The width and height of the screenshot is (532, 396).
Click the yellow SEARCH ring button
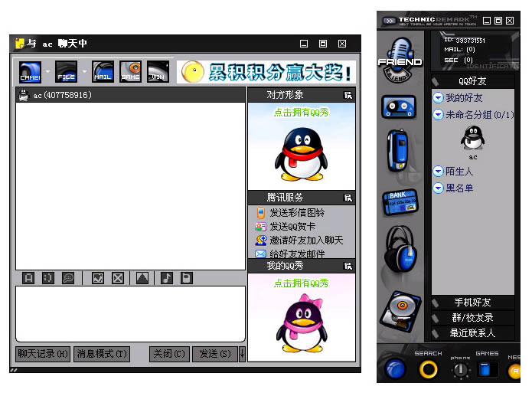tap(428, 369)
